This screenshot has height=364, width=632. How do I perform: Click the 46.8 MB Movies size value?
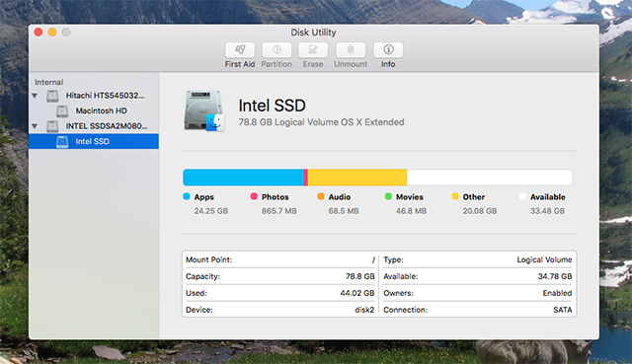[411, 211]
